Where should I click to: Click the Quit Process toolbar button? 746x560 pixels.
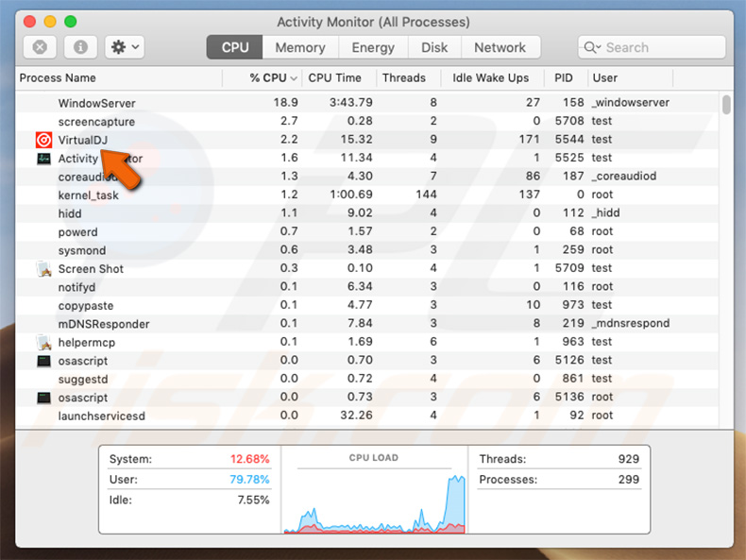[x=40, y=47]
